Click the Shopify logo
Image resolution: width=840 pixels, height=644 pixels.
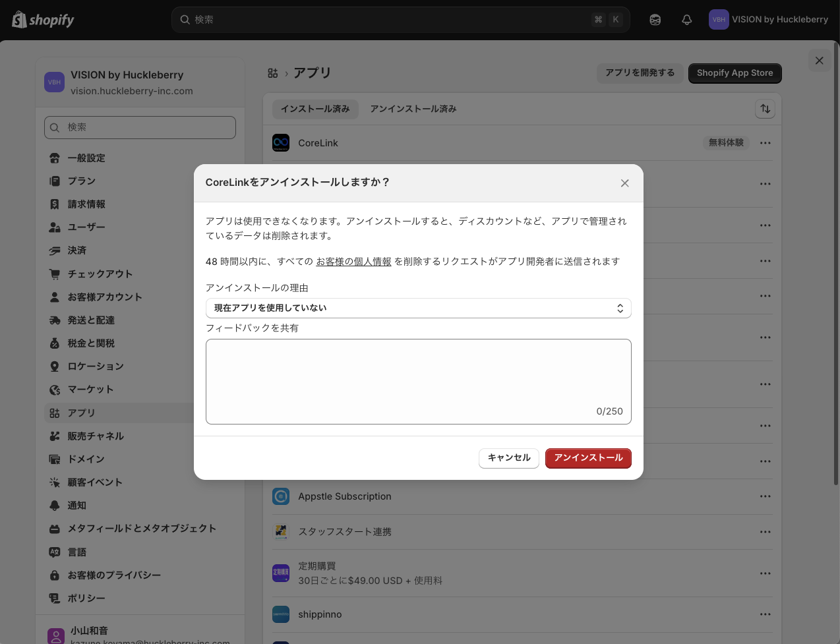point(43,20)
